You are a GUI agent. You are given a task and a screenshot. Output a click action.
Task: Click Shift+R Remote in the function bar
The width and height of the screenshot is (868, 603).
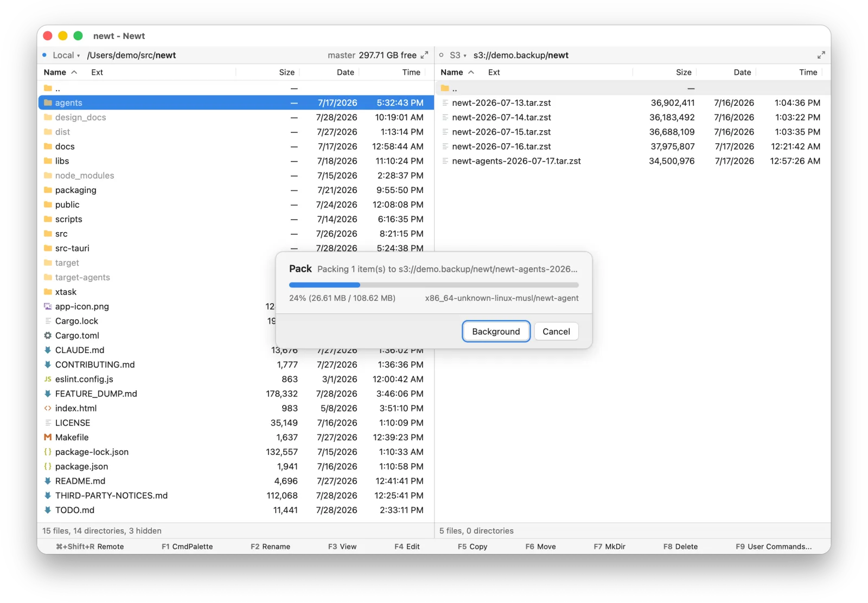90,547
